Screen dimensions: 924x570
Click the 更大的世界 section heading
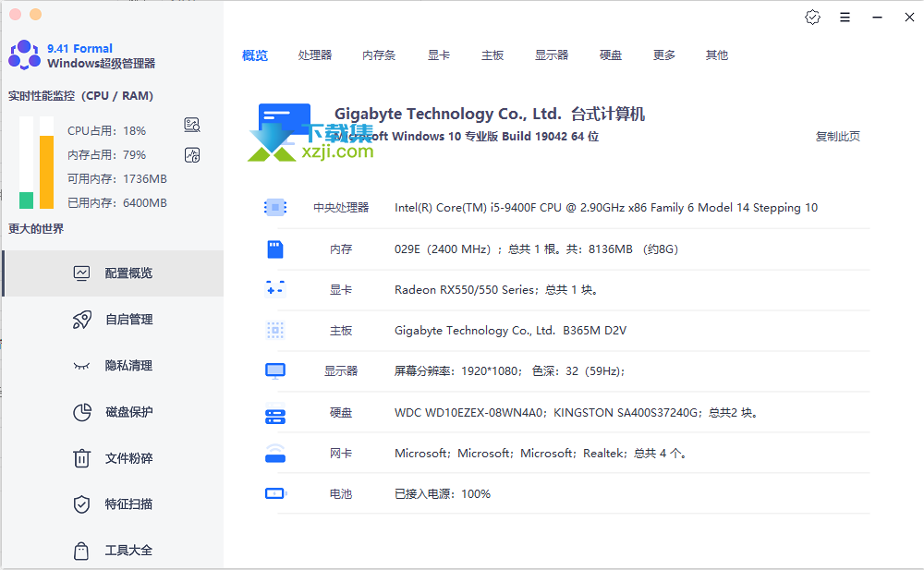coord(36,229)
